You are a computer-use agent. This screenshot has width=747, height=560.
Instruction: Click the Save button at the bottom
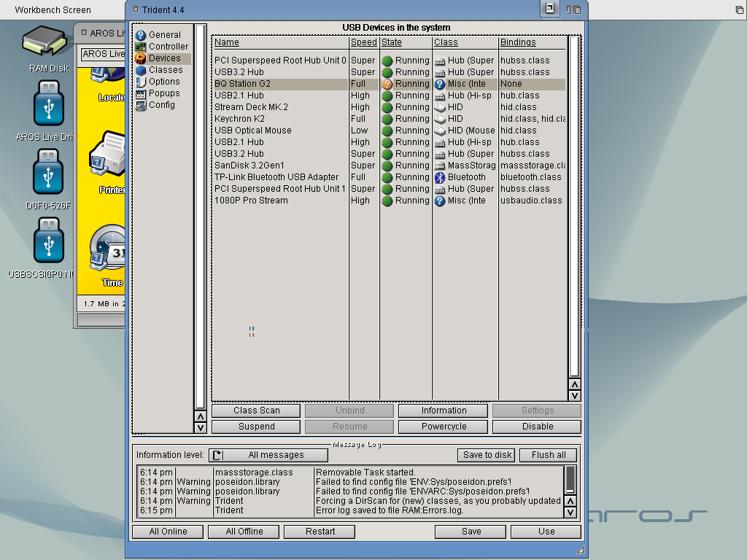click(x=471, y=532)
